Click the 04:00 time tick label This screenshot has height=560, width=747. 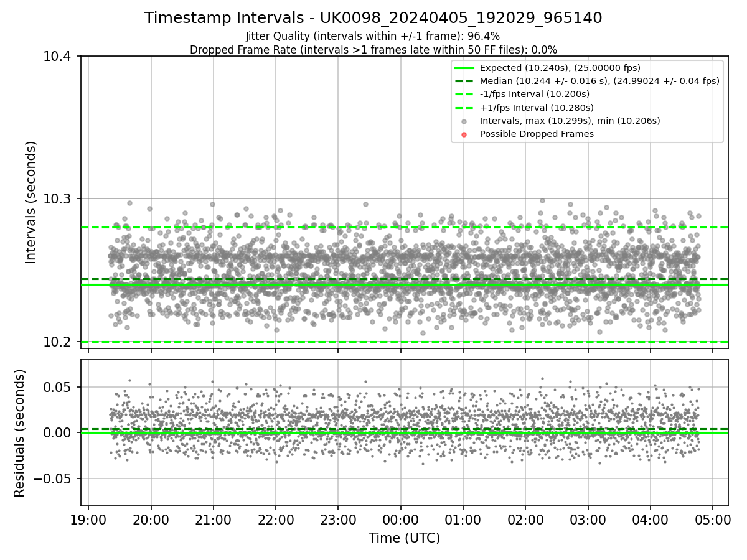pyautogui.click(x=650, y=520)
